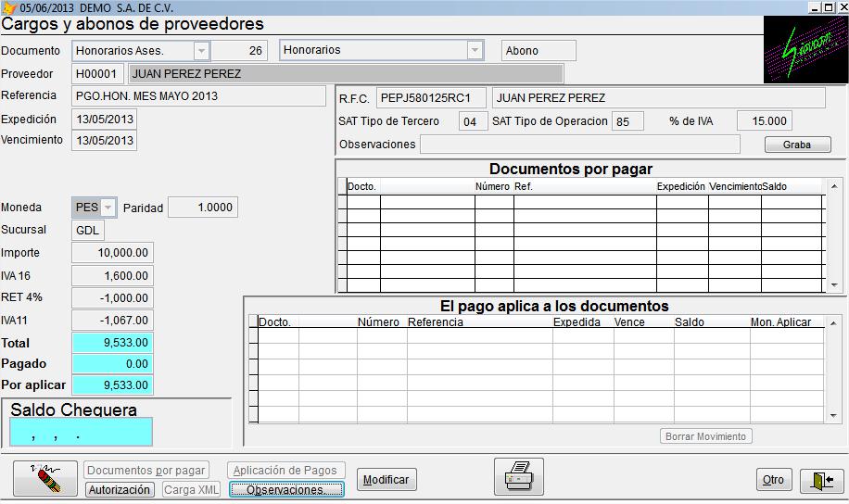Click the Abono type field
This screenshot has height=504, width=849.
pyautogui.click(x=539, y=51)
